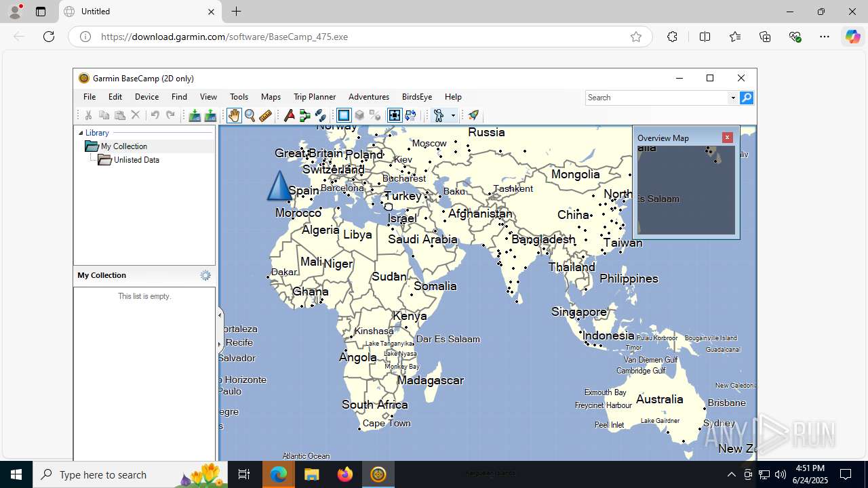868x488 pixels.
Task: Toggle the 2D map view button
Action: 344,115
